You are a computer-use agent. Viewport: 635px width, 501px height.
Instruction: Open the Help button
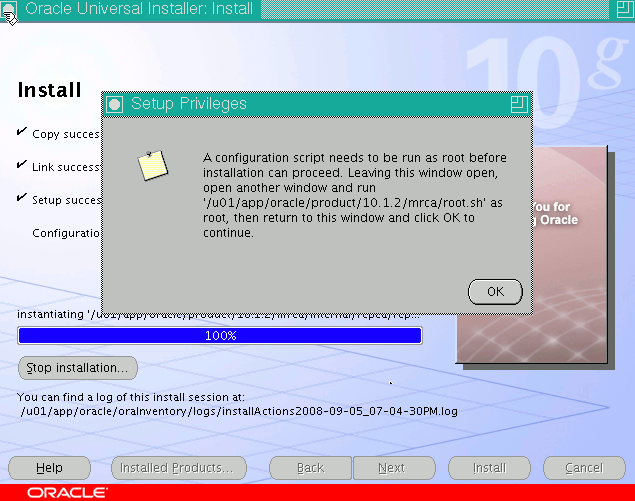[x=49, y=468]
